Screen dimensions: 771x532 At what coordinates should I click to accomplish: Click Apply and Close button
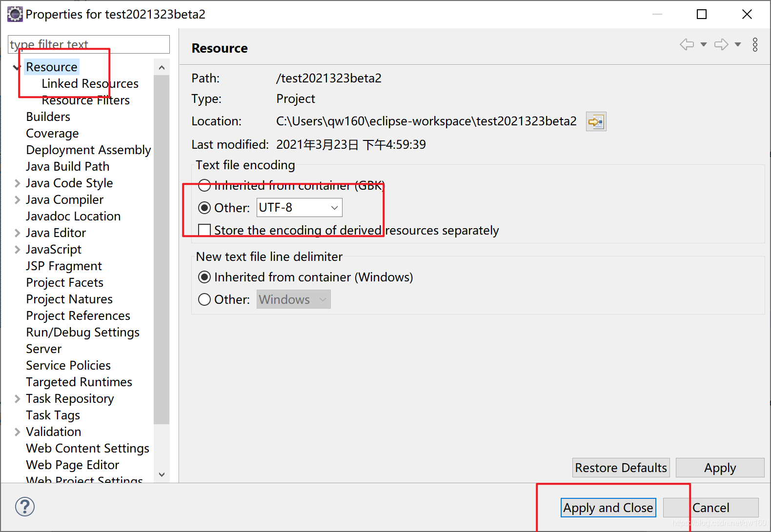608,508
